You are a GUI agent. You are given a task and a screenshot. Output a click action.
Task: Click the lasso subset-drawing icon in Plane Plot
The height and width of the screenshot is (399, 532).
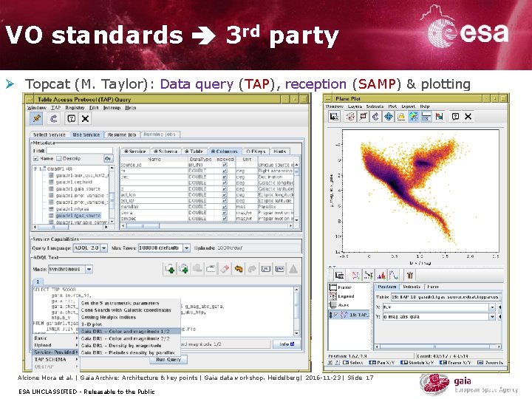click(x=350, y=117)
